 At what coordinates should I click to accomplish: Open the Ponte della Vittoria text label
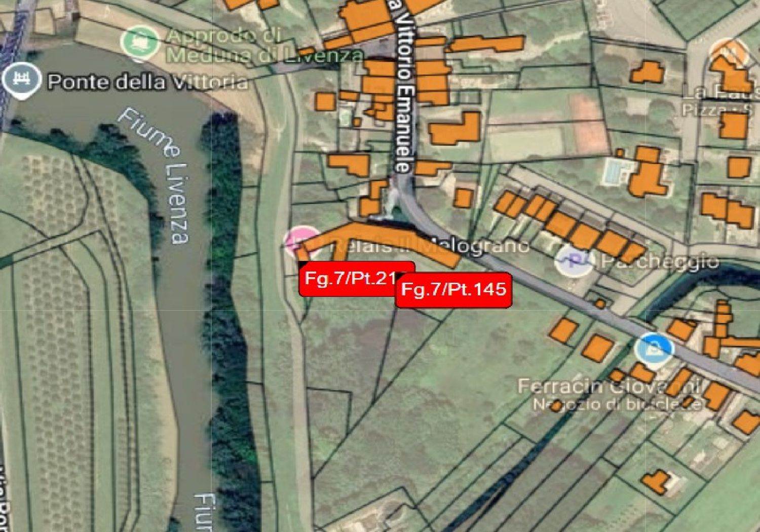[147, 82]
